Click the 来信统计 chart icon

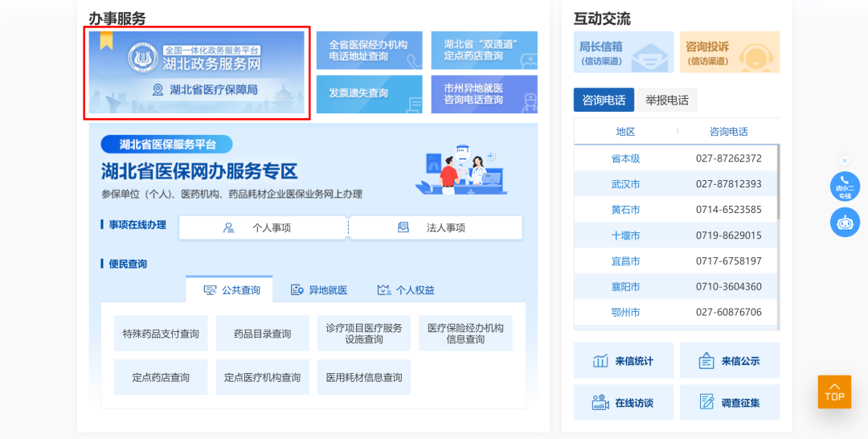[600, 361]
